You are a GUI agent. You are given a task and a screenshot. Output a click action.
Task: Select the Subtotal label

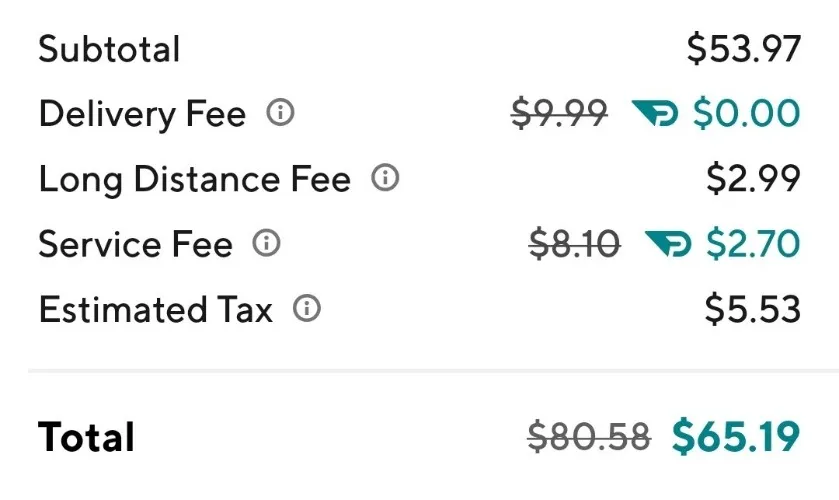[109, 50]
